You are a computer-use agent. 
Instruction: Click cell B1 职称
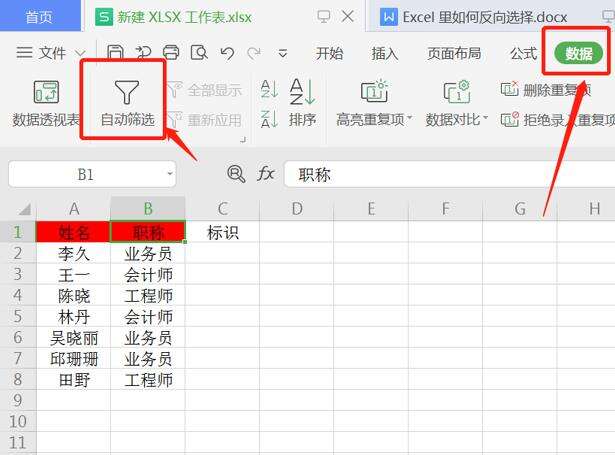coord(148,232)
